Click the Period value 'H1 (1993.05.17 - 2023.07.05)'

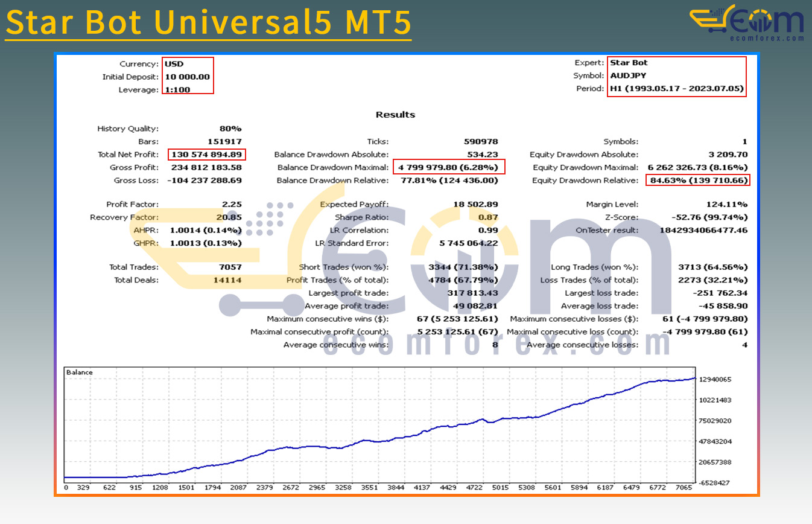(676, 89)
